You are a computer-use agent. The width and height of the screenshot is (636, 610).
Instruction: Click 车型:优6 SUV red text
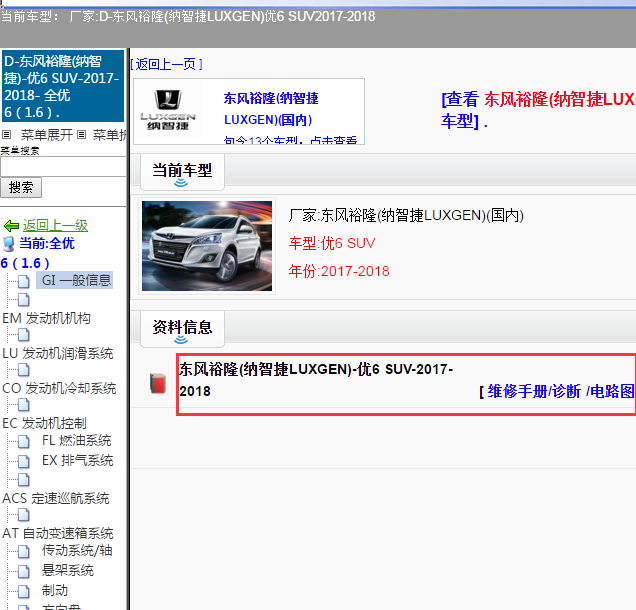pos(332,243)
